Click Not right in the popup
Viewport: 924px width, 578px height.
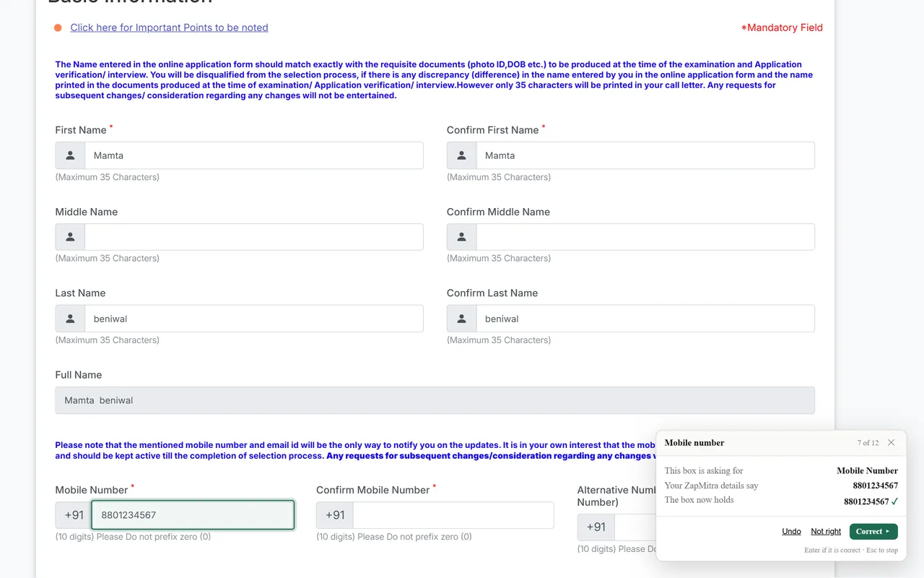point(826,531)
